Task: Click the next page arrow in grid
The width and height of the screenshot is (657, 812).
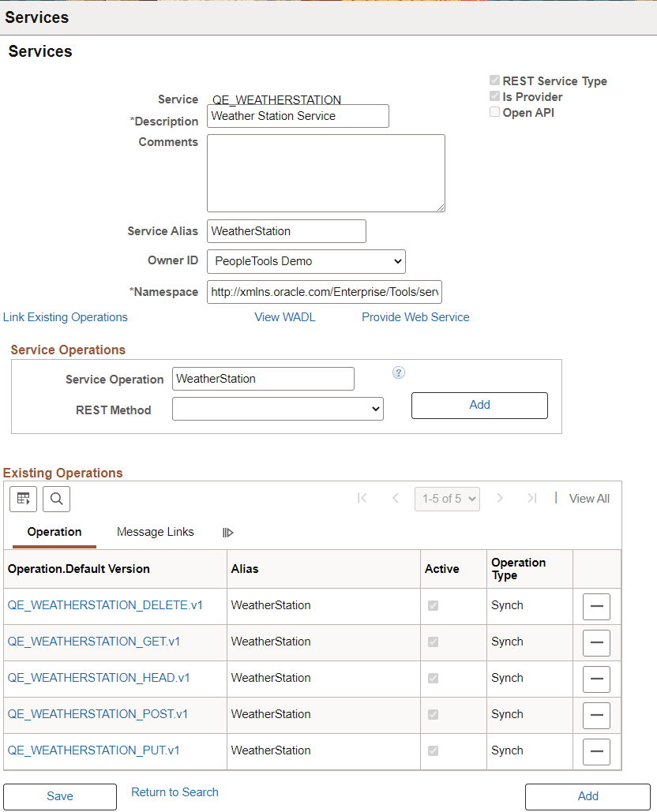Action: coord(500,498)
